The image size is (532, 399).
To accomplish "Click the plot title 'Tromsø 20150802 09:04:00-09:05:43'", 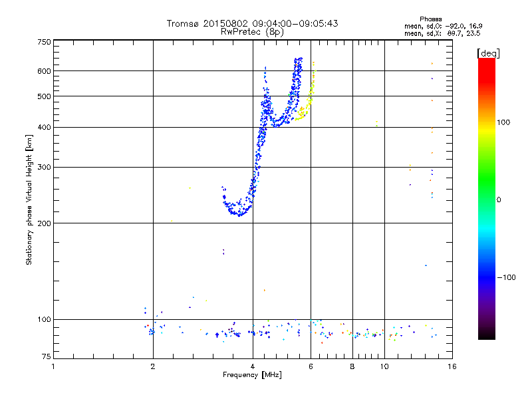I will [252, 23].
